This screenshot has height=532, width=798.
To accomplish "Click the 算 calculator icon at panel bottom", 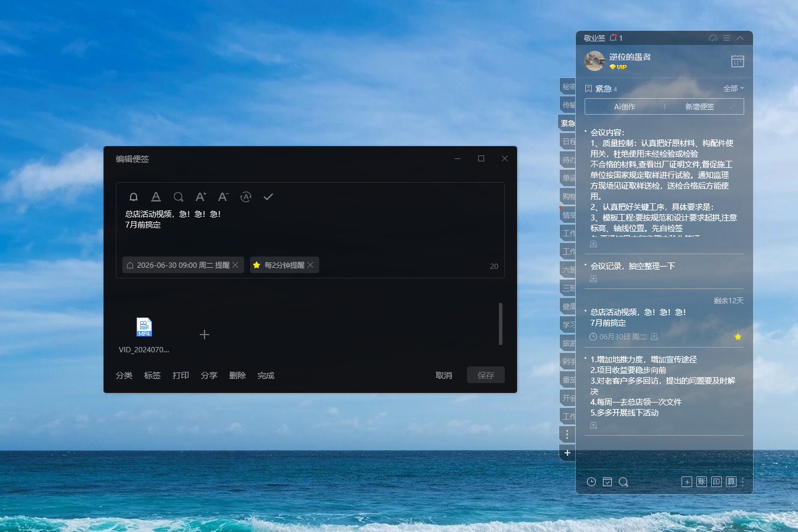I will [731, 482].
